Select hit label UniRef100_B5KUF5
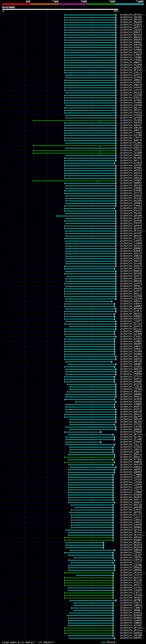 click(x=131, y=40)
